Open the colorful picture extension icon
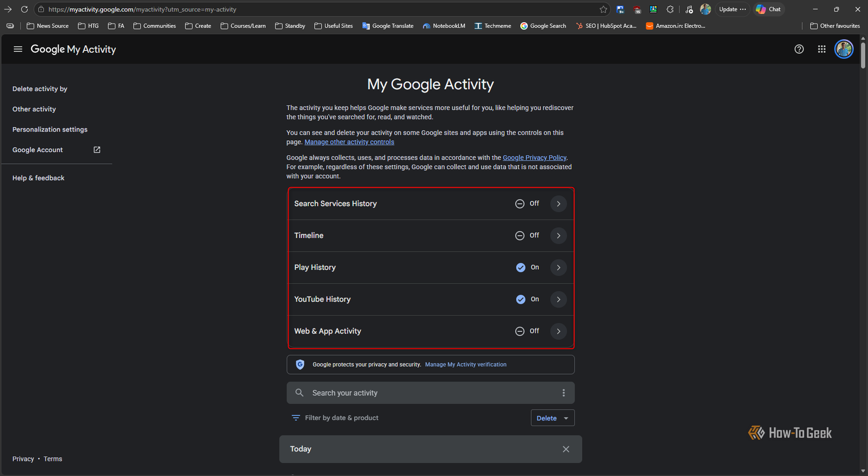The width and height of the screenshot is (868, 476). tap(653, 9)
